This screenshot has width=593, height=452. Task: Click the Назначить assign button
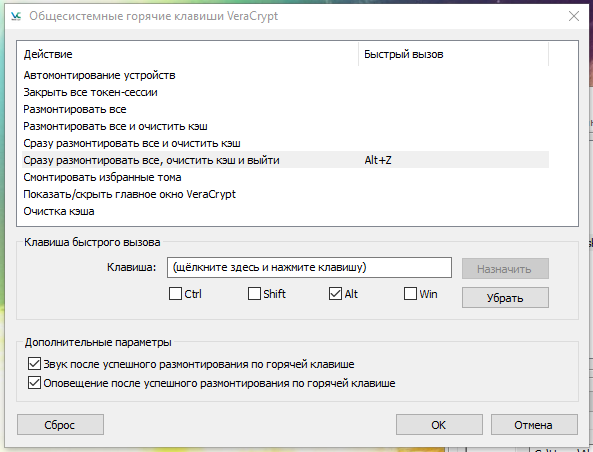[505, 269]
